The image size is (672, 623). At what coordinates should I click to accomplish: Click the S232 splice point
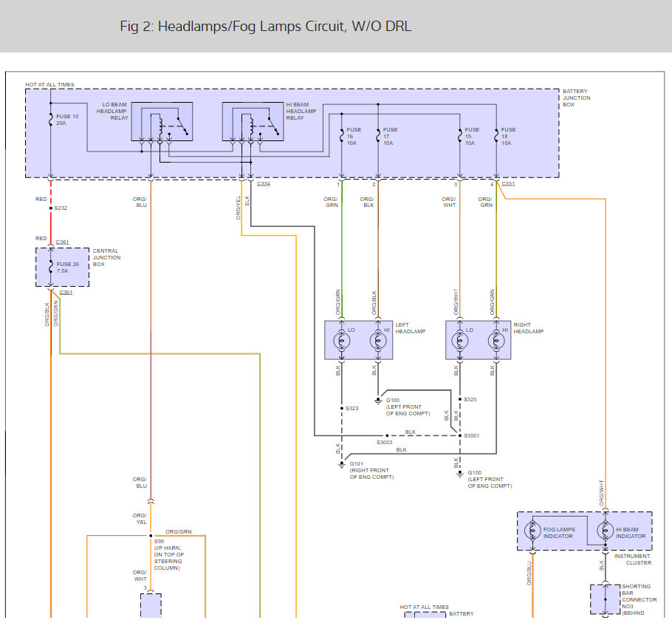[50, 208]
